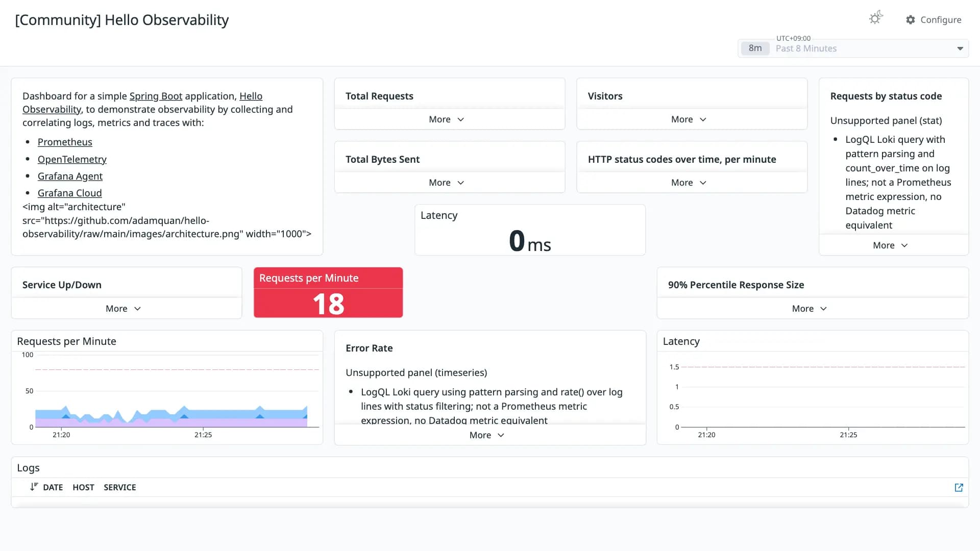Click the Configure button label
This screenshot has height=551, width=980.
[x=941, y=19]
